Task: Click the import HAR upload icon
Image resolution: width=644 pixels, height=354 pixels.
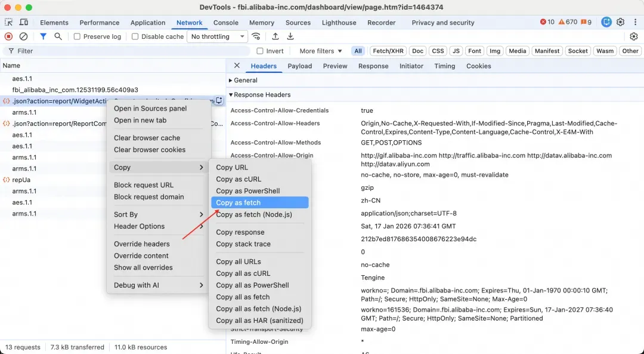Action: click(275, 36)
